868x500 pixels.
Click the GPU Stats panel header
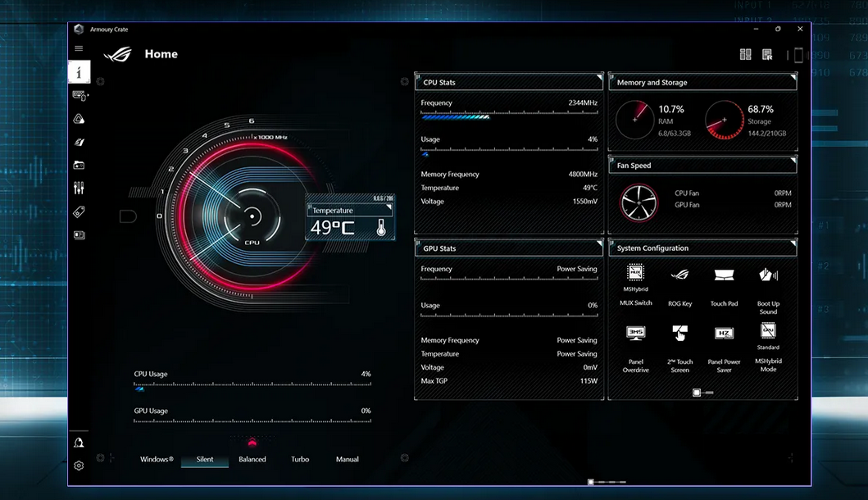(x=509, y=248)
